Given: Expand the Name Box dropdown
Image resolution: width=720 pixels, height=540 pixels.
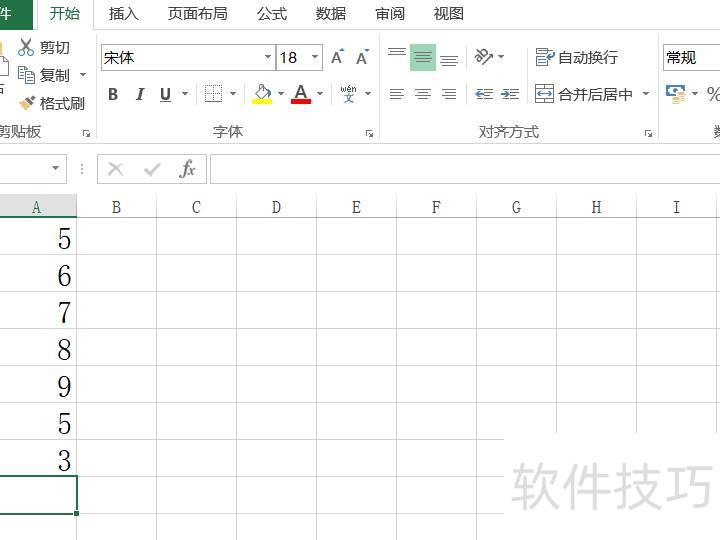Looking at the screenshot, I should 56,168.
